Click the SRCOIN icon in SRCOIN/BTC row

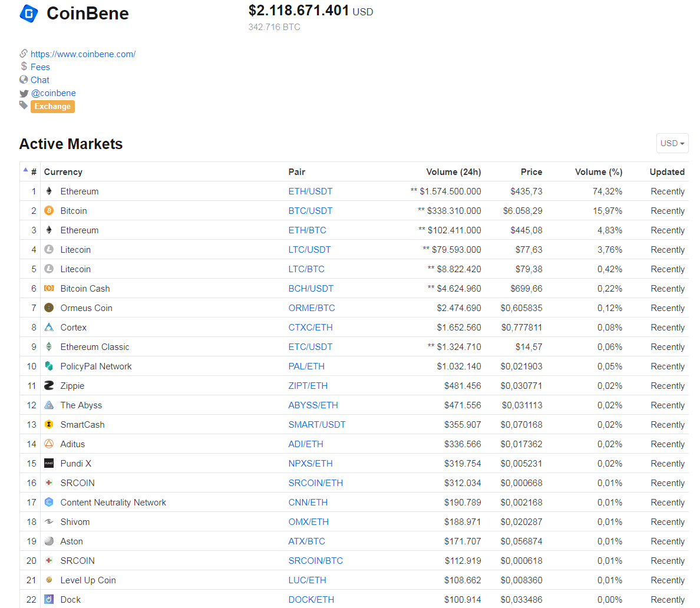(49, 560)
